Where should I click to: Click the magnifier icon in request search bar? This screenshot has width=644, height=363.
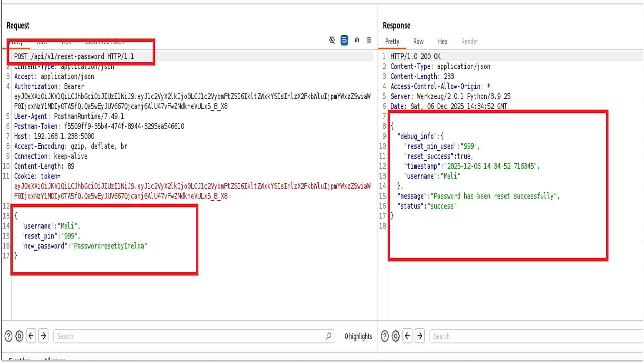pyautogui.click(x=328, y=336)
